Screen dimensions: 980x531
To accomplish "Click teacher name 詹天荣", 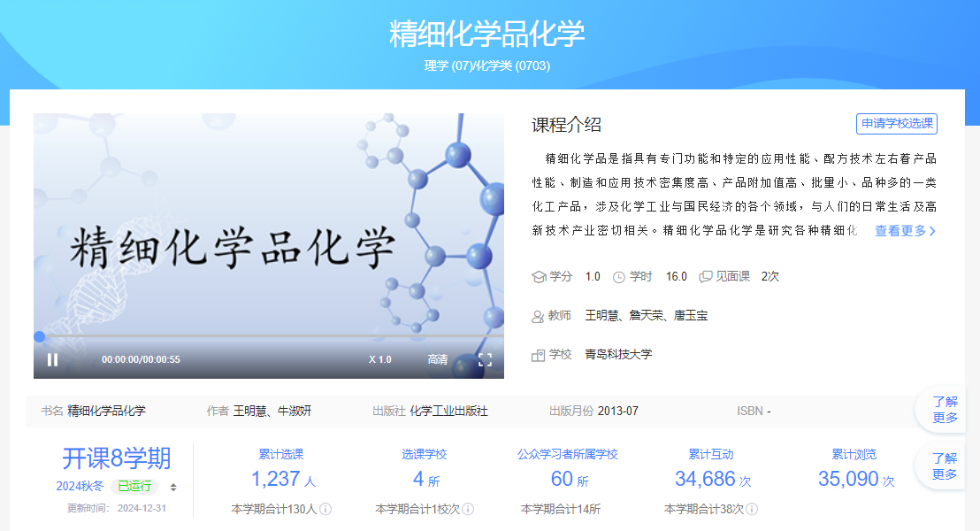I will 647,316.
